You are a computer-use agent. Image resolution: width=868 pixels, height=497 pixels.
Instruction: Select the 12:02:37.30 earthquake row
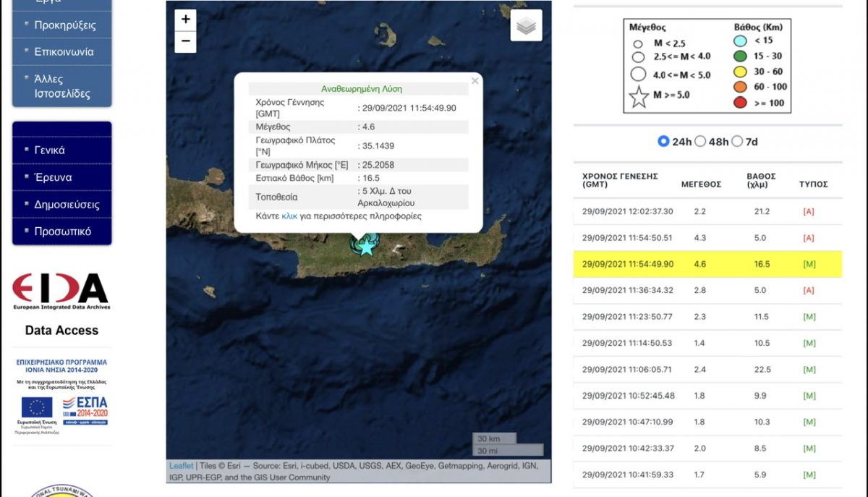coord(707,211)
